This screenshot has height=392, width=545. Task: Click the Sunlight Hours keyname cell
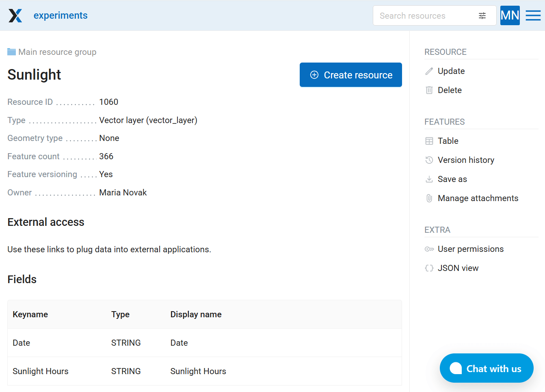click(41, 371)
